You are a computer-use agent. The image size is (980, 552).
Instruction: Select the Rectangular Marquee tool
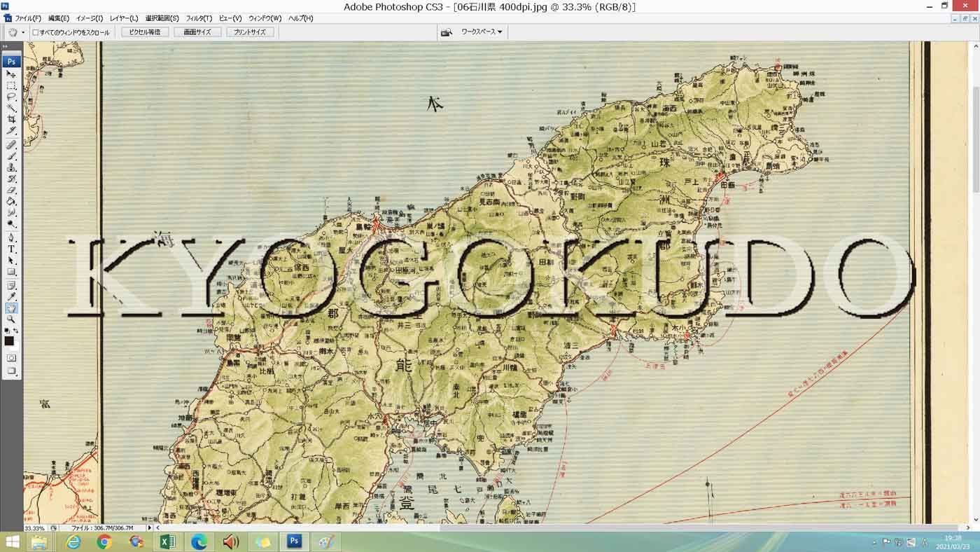(11, 85)
